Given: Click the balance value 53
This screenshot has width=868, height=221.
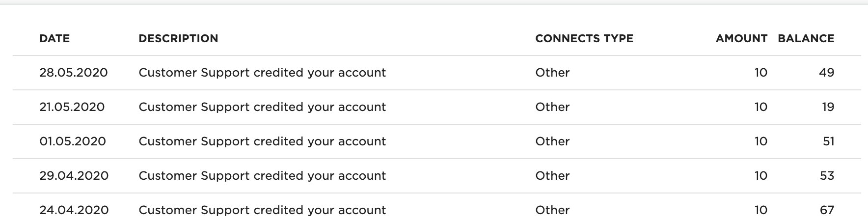Looking at the screenshot, I should pyautogui.click(x=827, y=176).
